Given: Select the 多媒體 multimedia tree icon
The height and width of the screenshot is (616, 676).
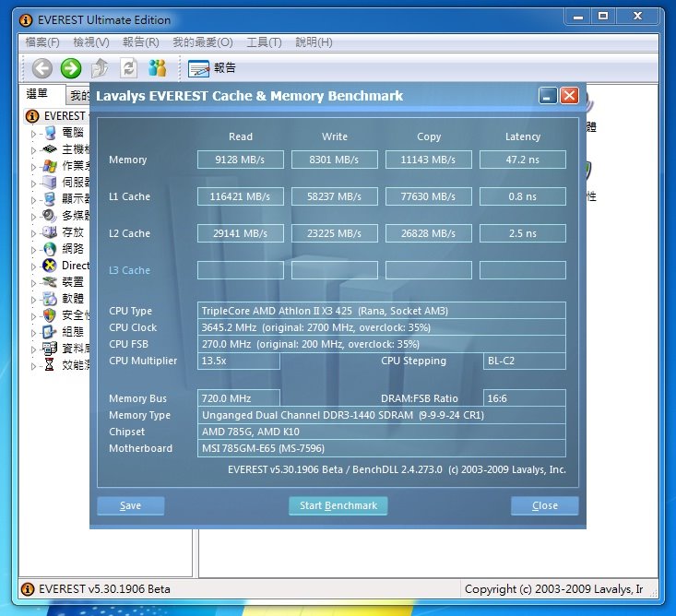Looking at the screenshot, I should point(50,216).
